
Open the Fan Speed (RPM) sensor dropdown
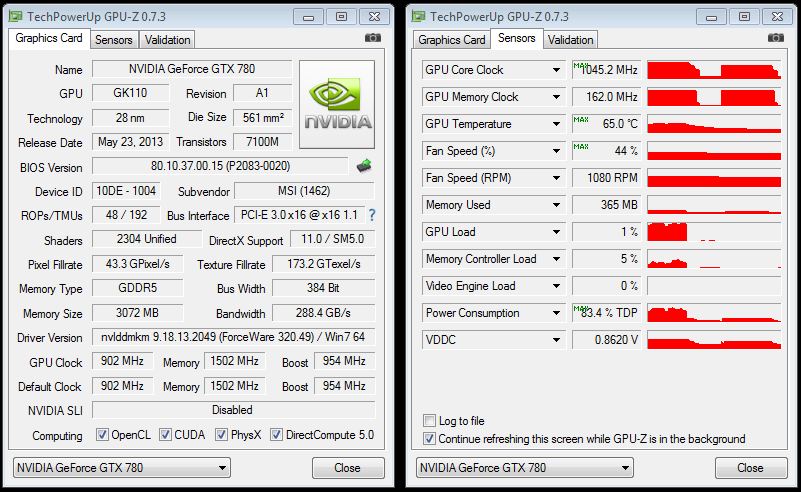coord(556,178)
